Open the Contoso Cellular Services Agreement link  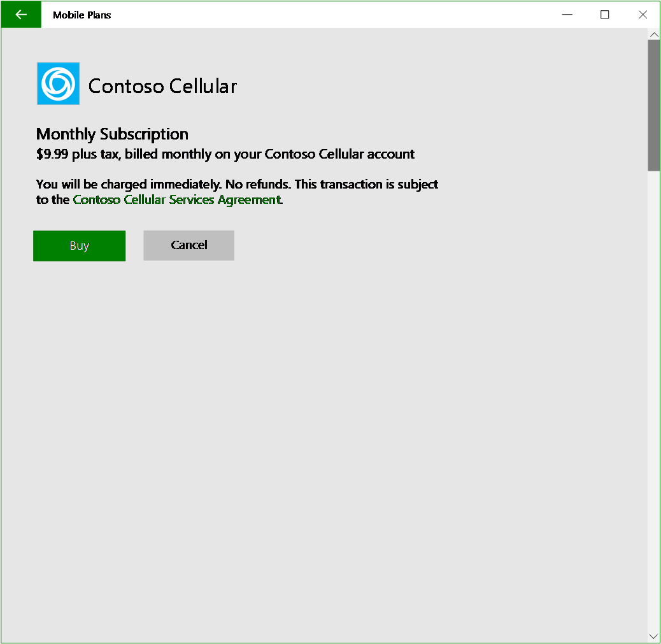click(x=177, y=199)
